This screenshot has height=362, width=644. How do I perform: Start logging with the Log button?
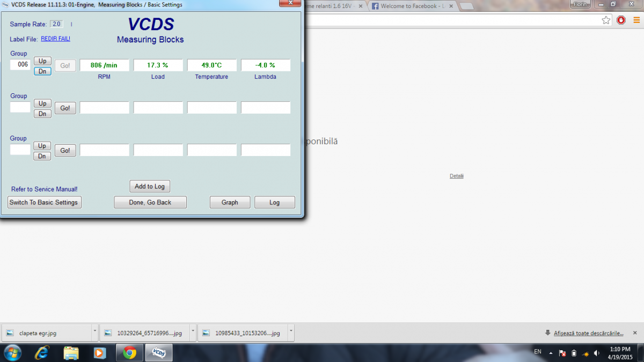coord(275,202)
